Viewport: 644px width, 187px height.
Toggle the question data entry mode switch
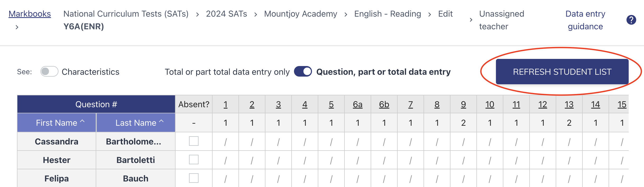click(x=303, y=72)
